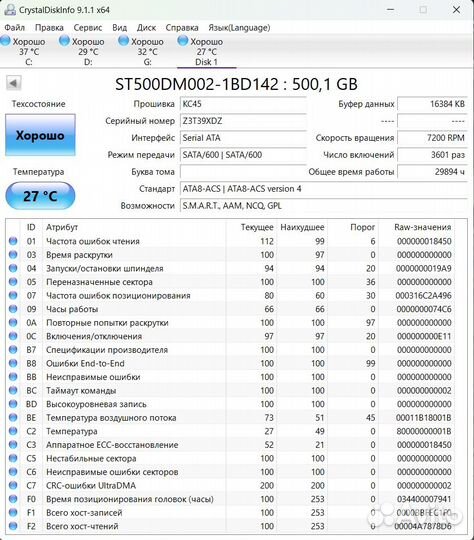Image resolution: width=474 pixels, height=540 pixels.
Task: Click status icon of row BC
Action: (x=13, y=391)
